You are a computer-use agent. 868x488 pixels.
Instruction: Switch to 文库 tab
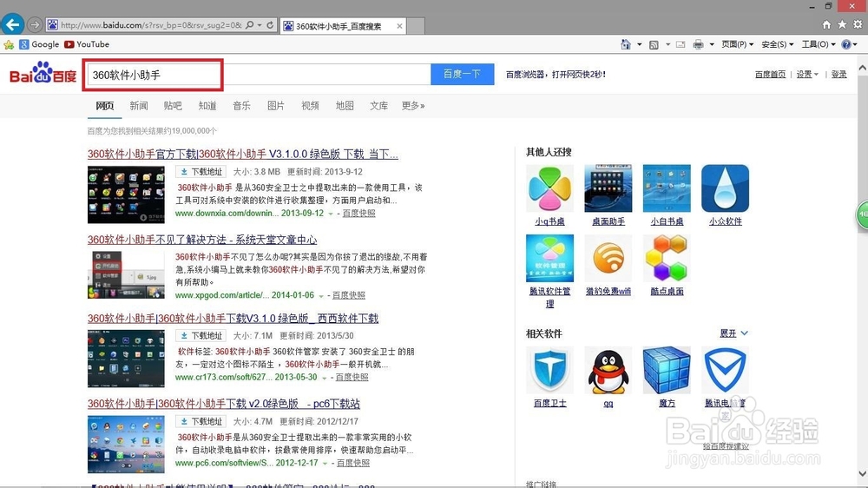click(378, 105)
